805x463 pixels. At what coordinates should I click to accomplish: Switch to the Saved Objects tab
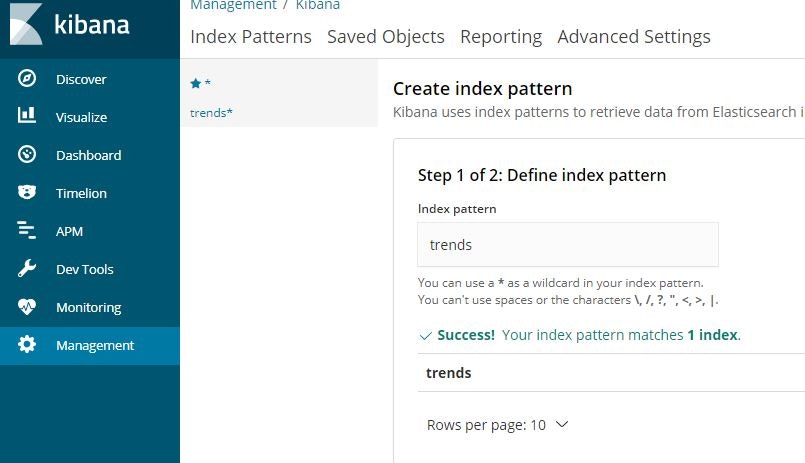(x=386, y=37)
